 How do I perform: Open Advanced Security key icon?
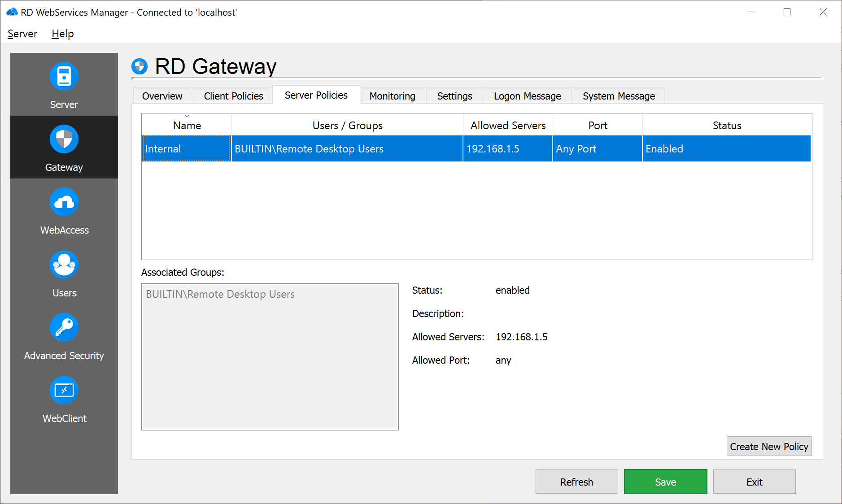pyautogui.click(x=64, y=327)
